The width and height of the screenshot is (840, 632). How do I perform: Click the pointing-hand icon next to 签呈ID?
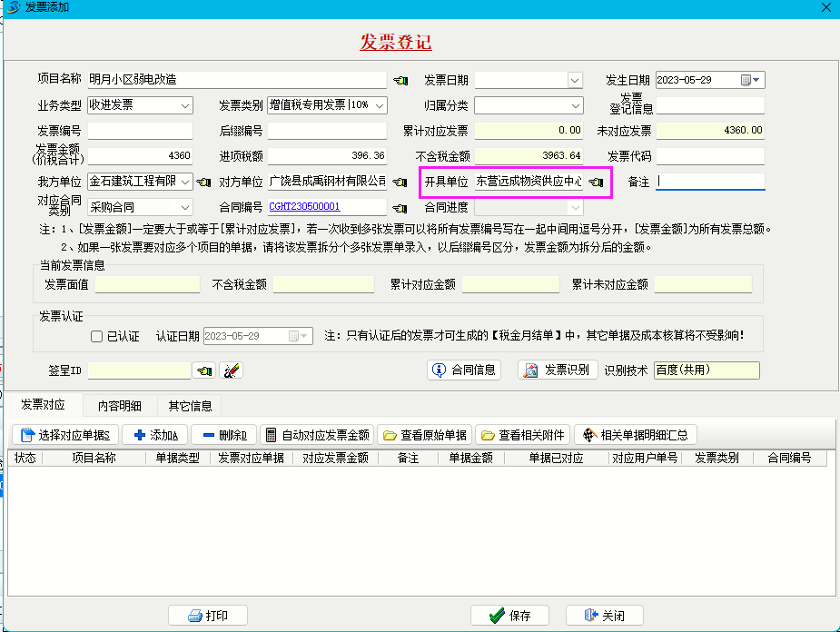204,370
